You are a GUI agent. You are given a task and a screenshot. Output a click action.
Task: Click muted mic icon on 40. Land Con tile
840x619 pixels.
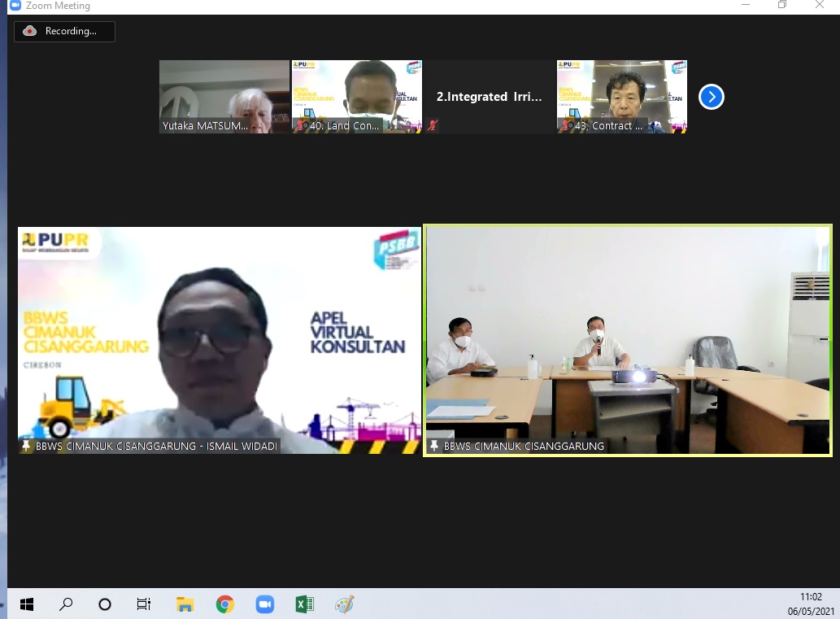300,125
